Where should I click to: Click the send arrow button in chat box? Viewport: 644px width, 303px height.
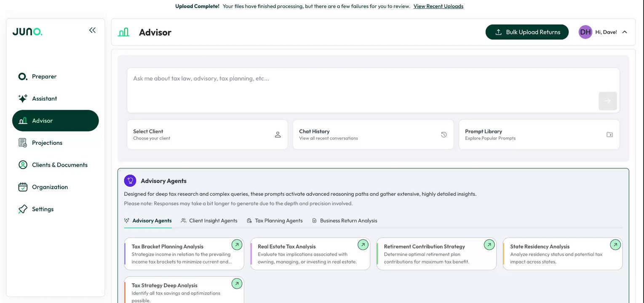click(607, 101)
